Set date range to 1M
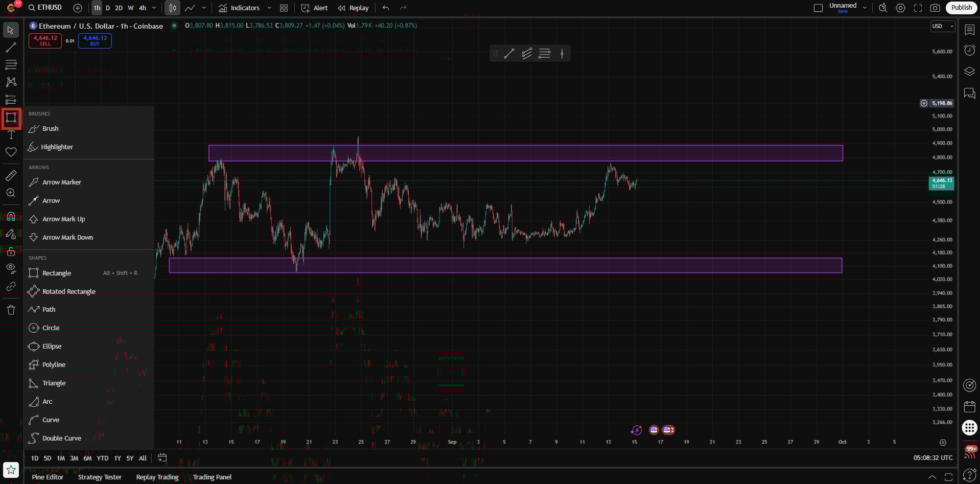The image size is (980, 484). 61,458
